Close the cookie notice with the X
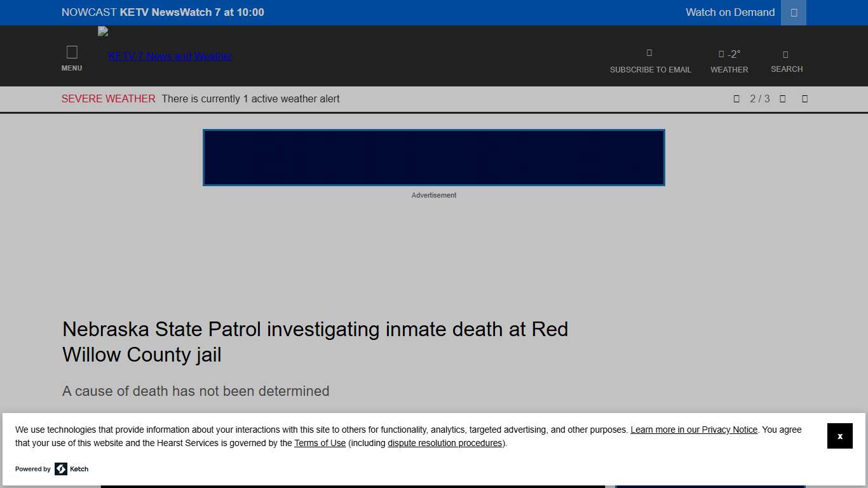Viewport: 868px width, 488px height. click(x=839, y=436)
